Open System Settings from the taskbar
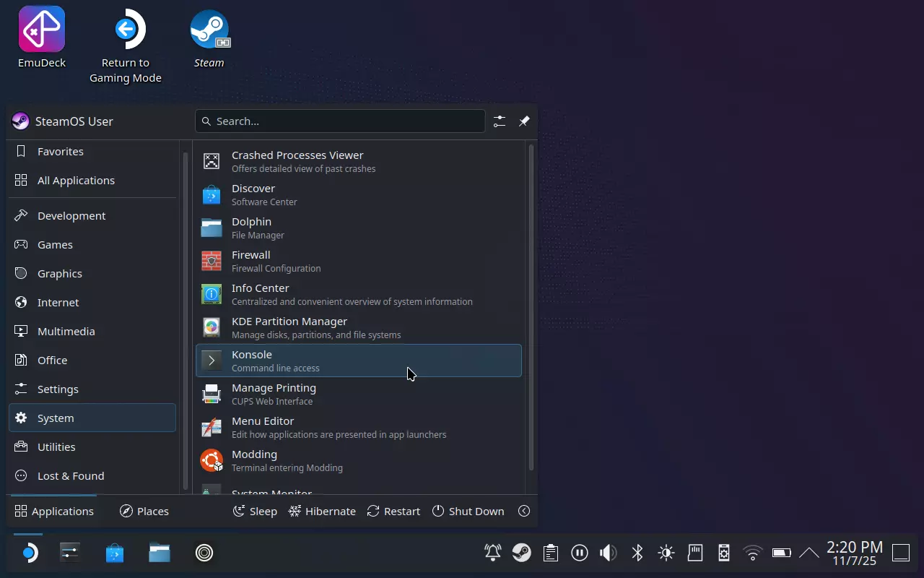The height and width of the screenshot is (578, 924). [x=70, y=553]
